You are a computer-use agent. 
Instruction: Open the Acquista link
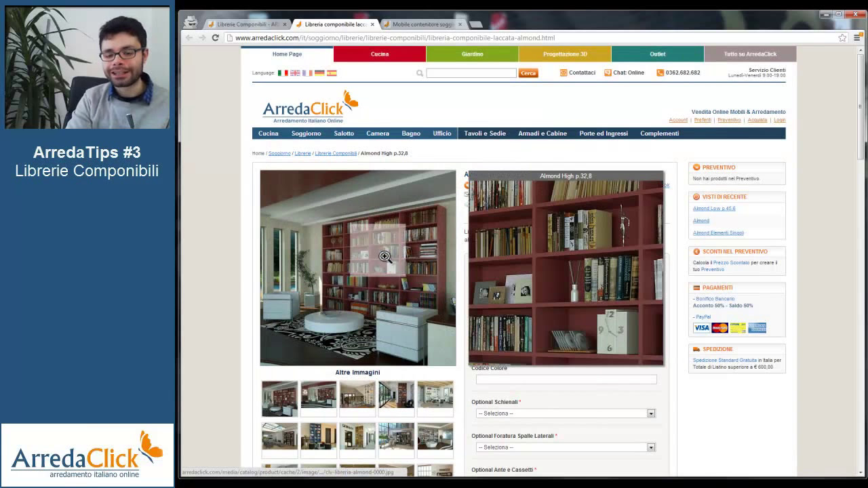(757, 120)
